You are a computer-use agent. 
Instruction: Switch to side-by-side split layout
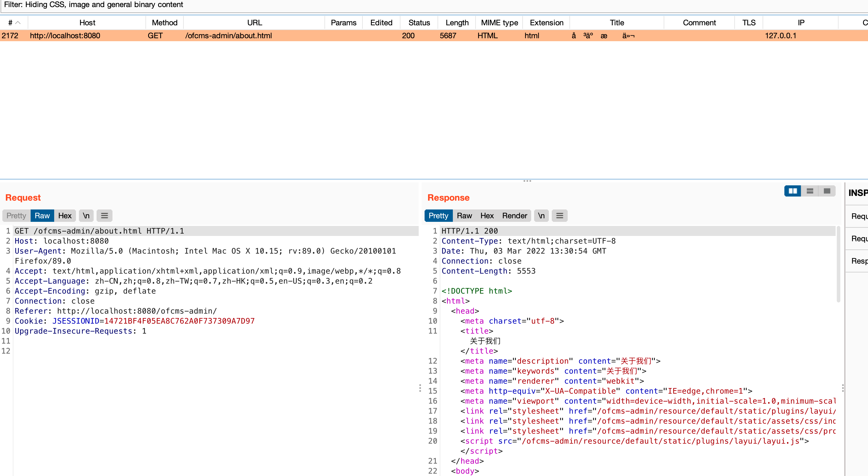point(793,191)
